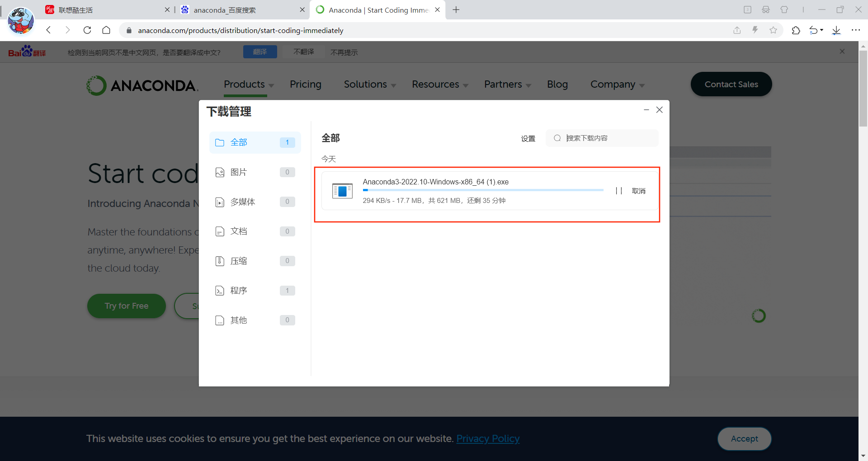Accept the cookie notice
868x461 pixels.
744,438
